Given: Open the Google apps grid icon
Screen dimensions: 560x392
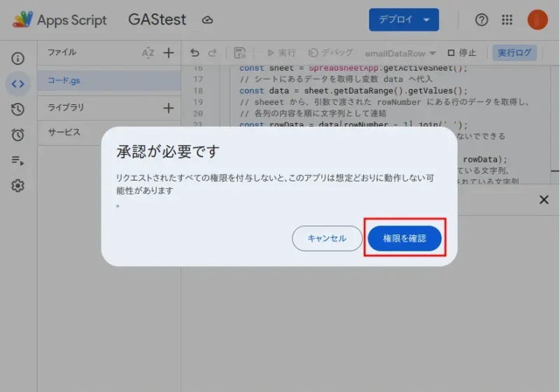Looking at the screenshot, I should [x=507, y=20].
